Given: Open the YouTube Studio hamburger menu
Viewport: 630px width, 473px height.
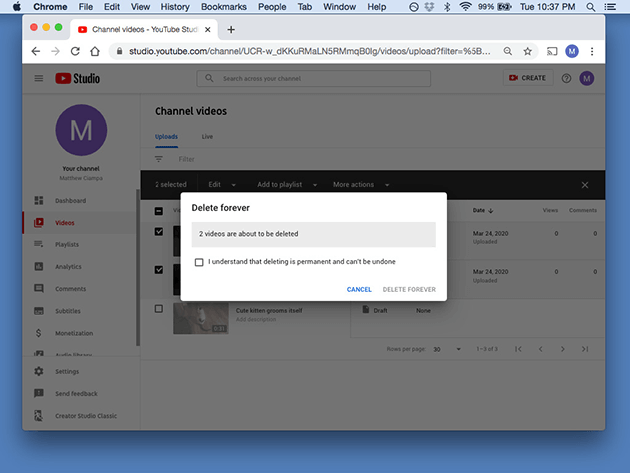Looking at the screenshot, I should [38, 78].
